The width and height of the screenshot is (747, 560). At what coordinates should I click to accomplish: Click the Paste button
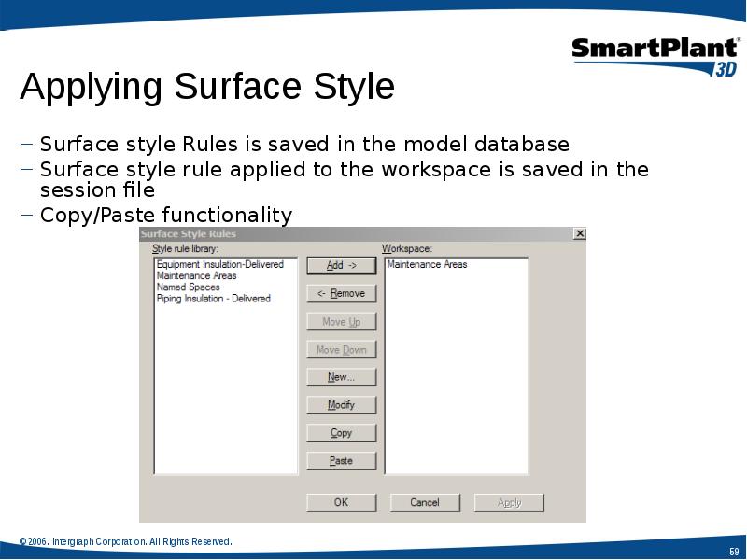coord(341,460)
